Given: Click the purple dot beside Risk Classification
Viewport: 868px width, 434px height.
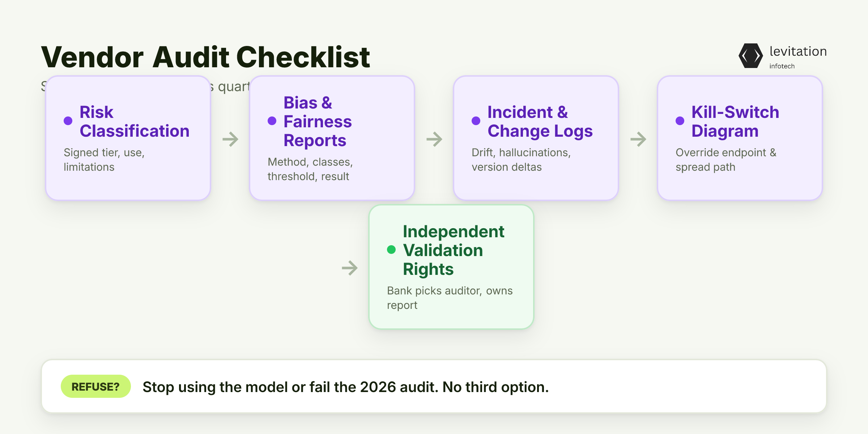Looking at the screenshot, I should click(x=68, y=121).
